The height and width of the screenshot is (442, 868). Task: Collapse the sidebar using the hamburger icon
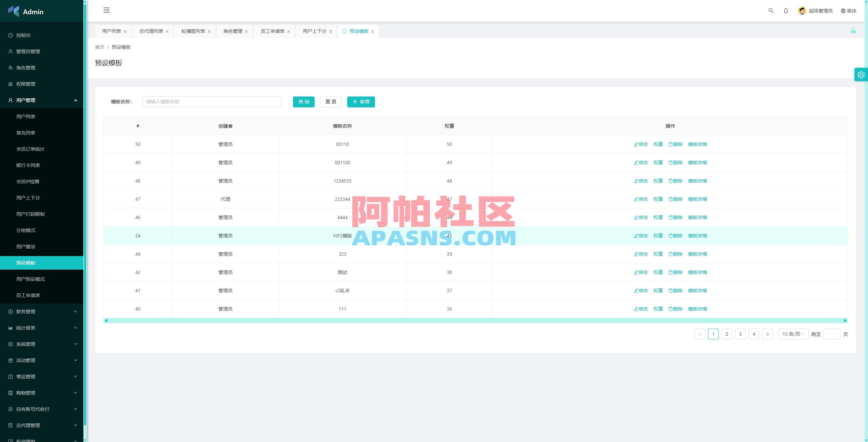click(106, 10)
